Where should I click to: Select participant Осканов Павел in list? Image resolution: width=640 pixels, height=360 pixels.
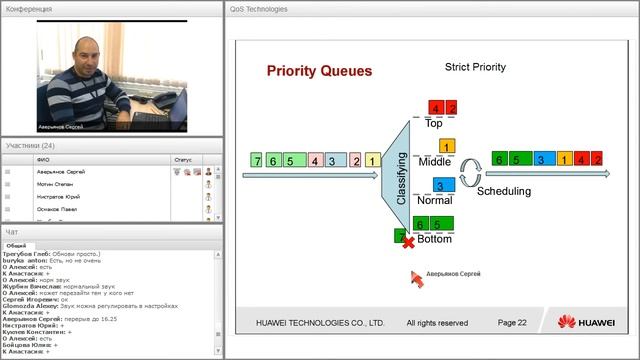(x=57, y=209)
